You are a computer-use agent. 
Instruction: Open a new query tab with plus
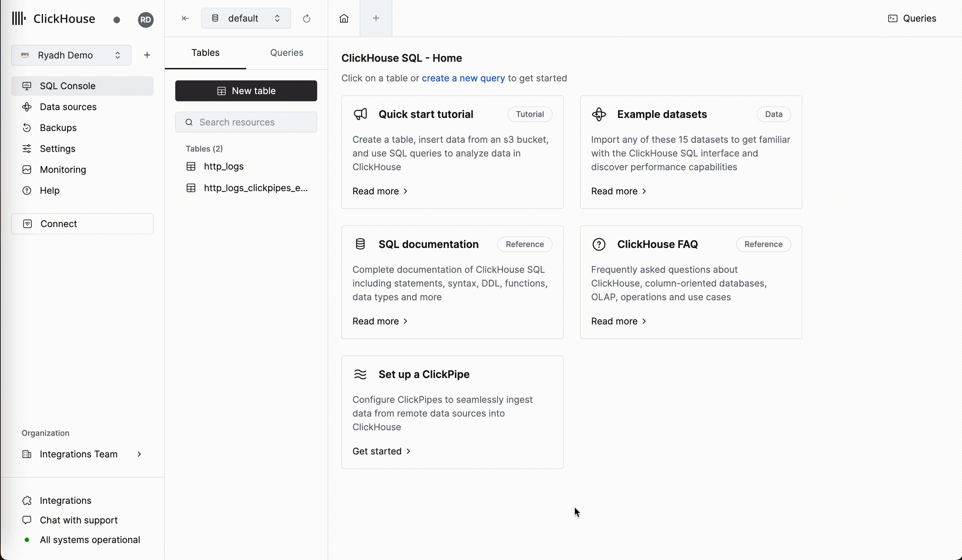click(376, 18)
